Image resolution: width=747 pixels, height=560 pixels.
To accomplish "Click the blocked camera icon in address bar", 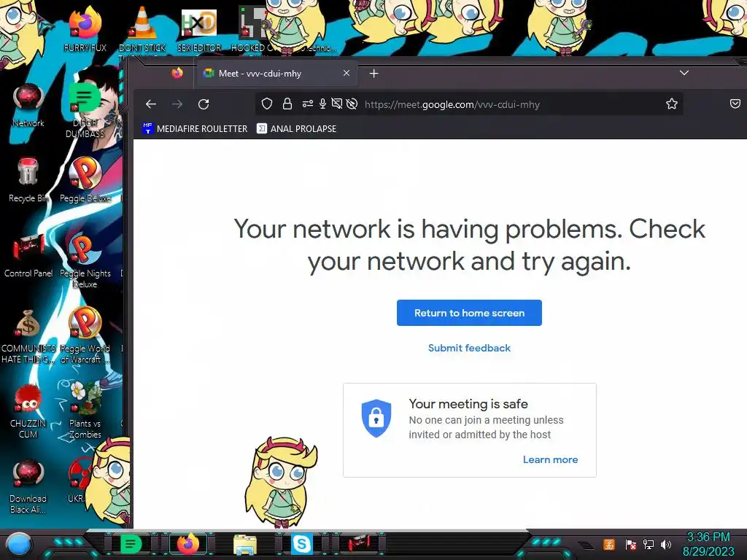I will tap(337, 104).
